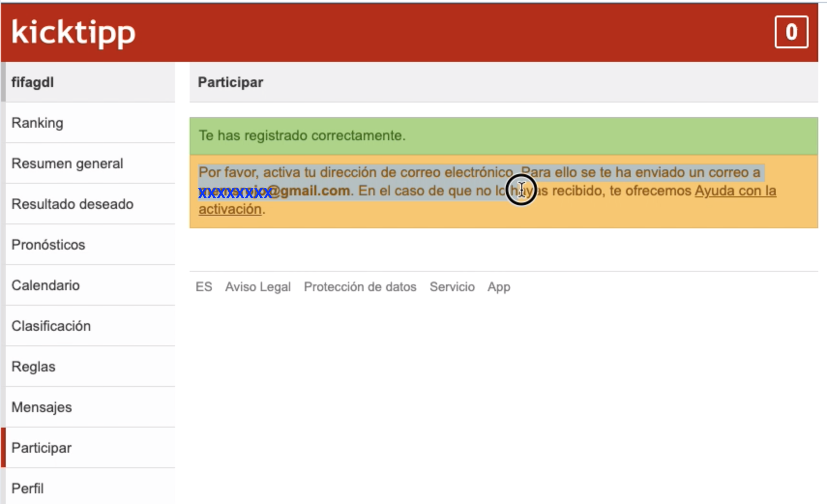Select the fifagdl group heading
Viewport: 827px width, 504px height.
click(33, 82)
